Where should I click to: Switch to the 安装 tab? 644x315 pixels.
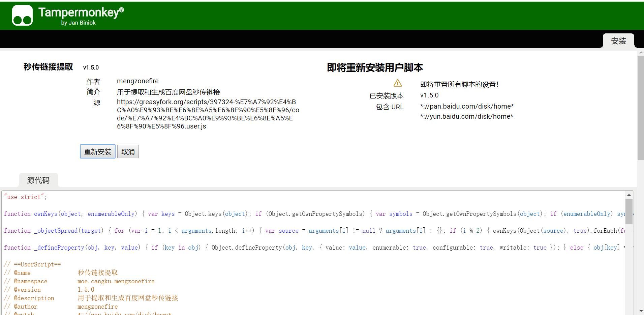[x=618, y=41]
